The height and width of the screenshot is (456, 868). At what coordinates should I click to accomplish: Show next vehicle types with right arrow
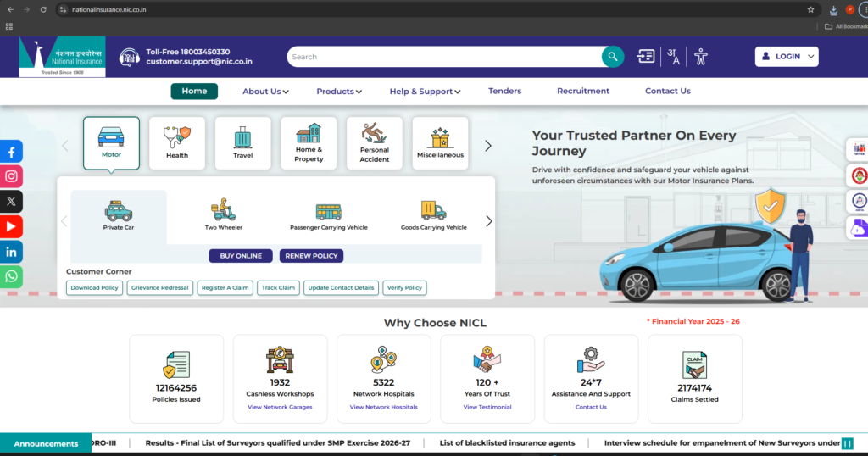point(489,221)
